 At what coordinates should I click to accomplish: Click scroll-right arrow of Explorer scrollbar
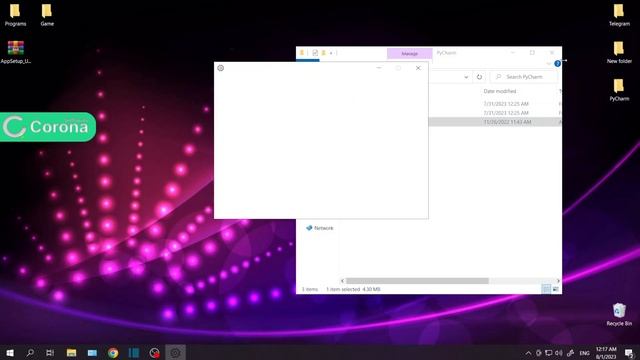[x=558, y=281]
